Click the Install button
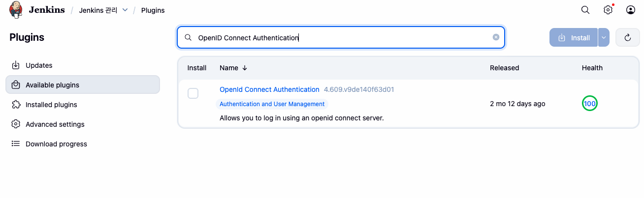This screenshot has width=644, height=198. 574,37
